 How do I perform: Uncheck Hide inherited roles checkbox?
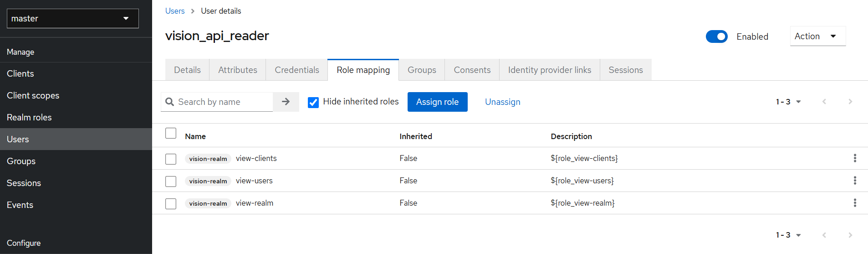[x=313, y=102]
